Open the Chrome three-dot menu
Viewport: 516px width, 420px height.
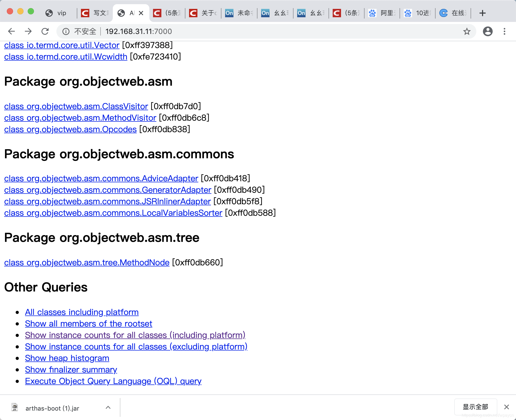click(505, 31)
